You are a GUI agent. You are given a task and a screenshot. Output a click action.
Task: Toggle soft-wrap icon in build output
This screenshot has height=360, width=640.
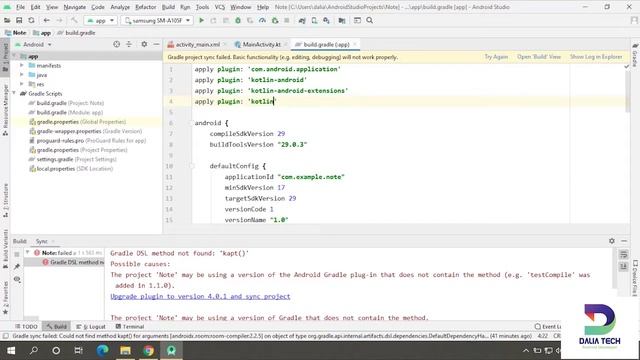(623, 255)
